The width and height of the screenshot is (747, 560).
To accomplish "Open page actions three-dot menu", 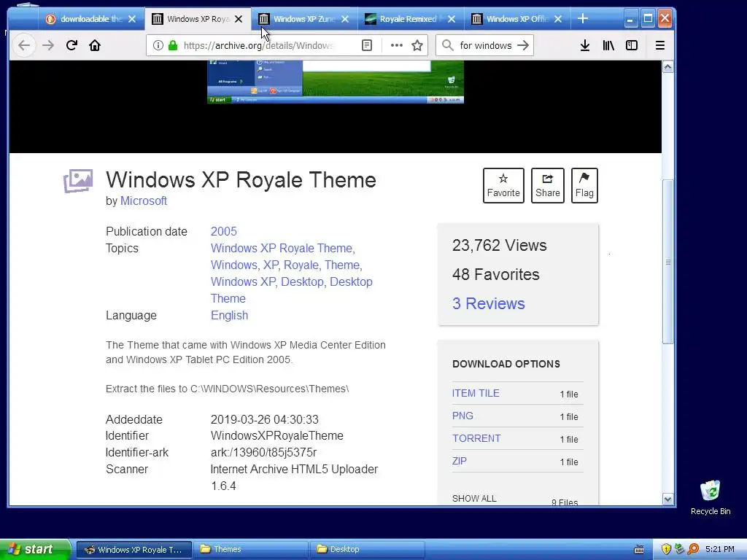I will [396, 45].
